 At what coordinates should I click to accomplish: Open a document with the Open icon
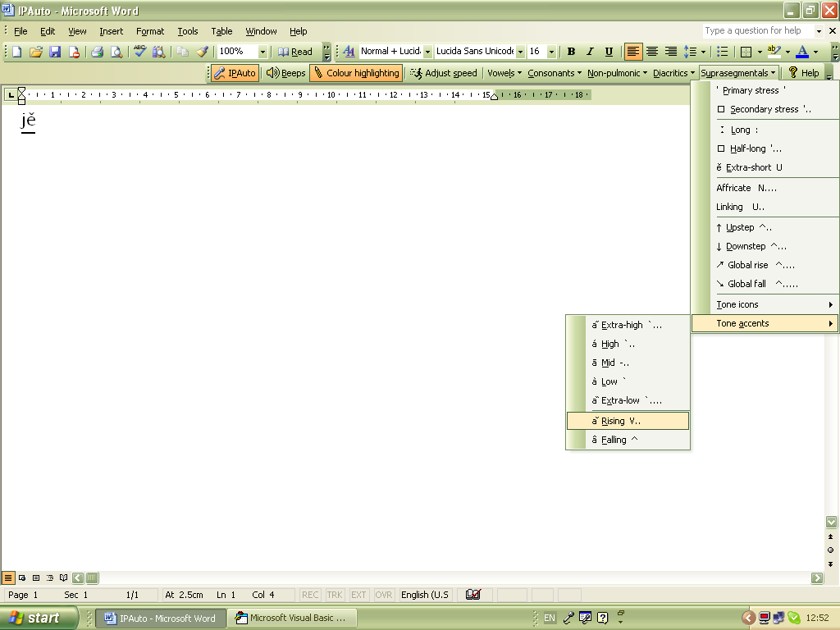pyautogui.click(x=34, y=51)
